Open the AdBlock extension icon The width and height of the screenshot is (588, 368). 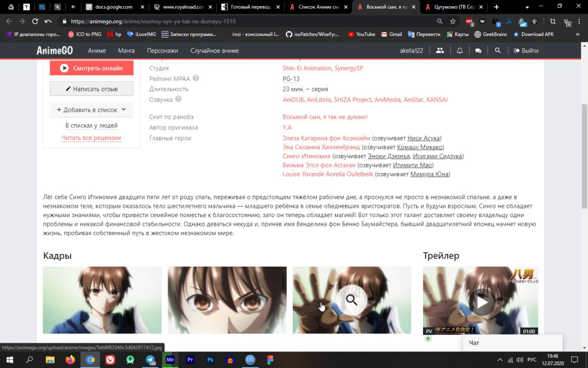pyautogui.click(x=469, y=21)
